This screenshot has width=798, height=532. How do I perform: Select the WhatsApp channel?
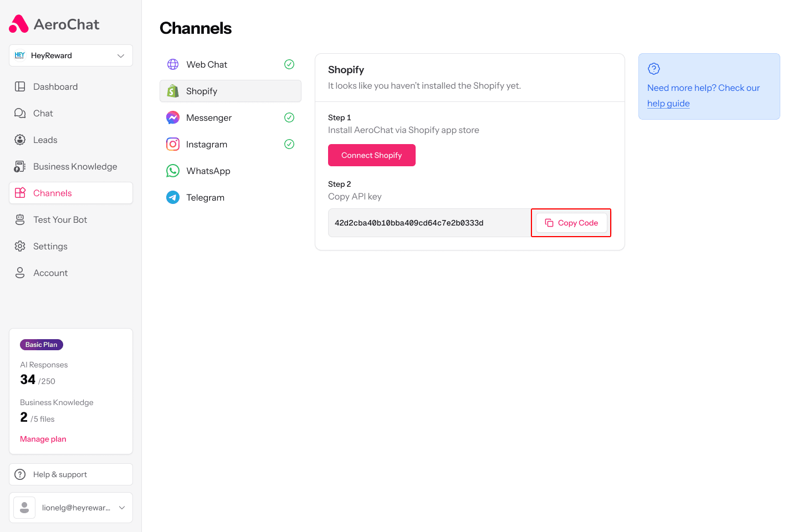click(x=231, y=171)
